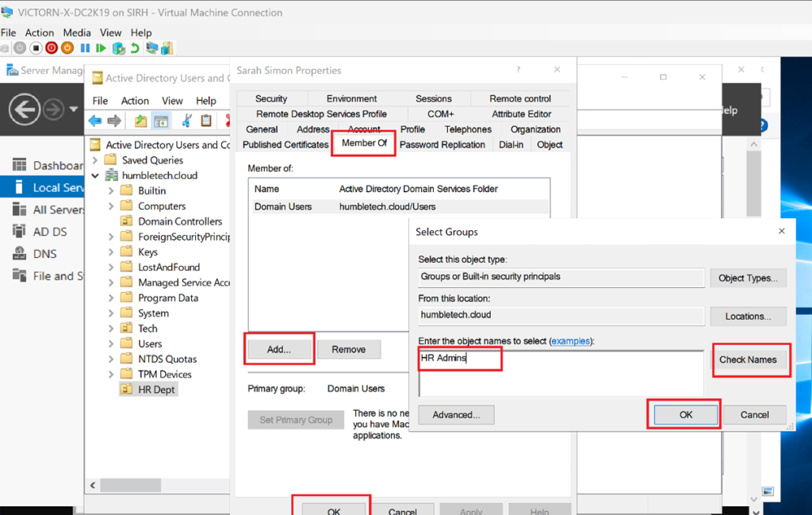Click the green Revert arrow icon
The image size is (812, 515).
(x=135, y=48)
